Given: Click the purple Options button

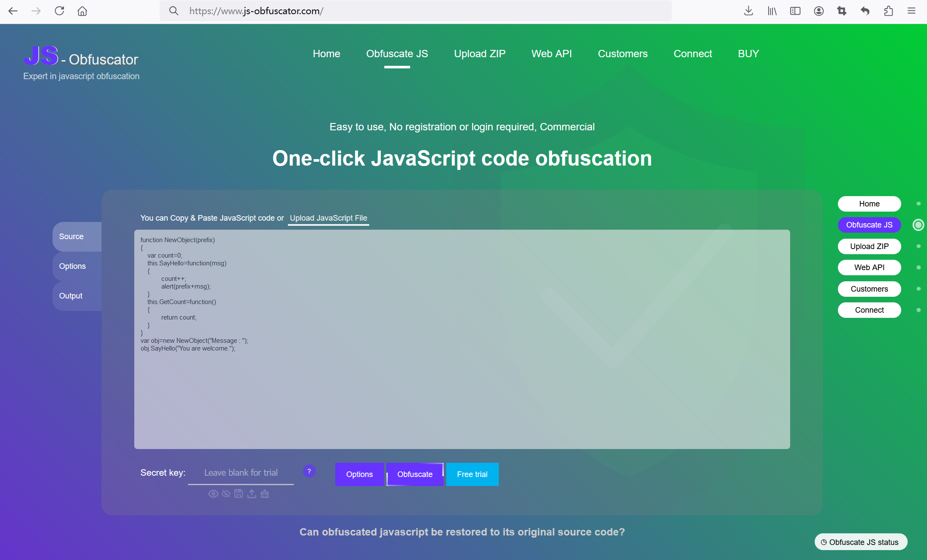Looking at the screenshot, I should [359, 474].
